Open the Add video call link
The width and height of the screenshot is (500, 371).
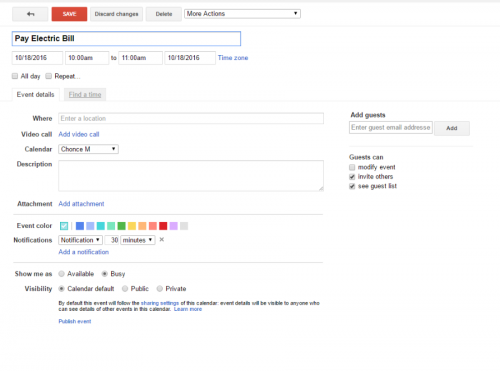click(79, 134)
